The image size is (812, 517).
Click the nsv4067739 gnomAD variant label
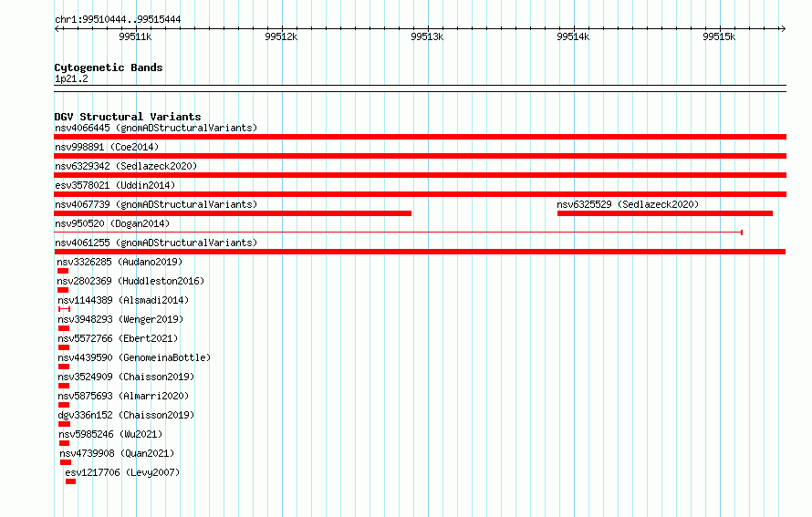point(156,204)
